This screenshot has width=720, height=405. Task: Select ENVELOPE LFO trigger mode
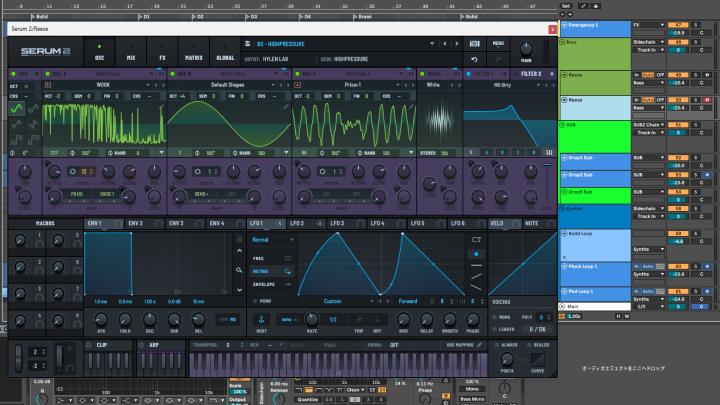click(271, 284)
